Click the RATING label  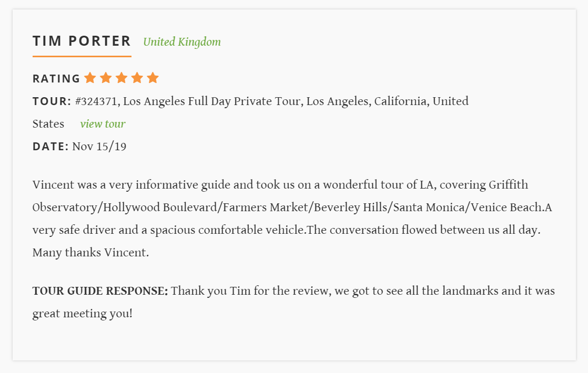tap(56, 79)
